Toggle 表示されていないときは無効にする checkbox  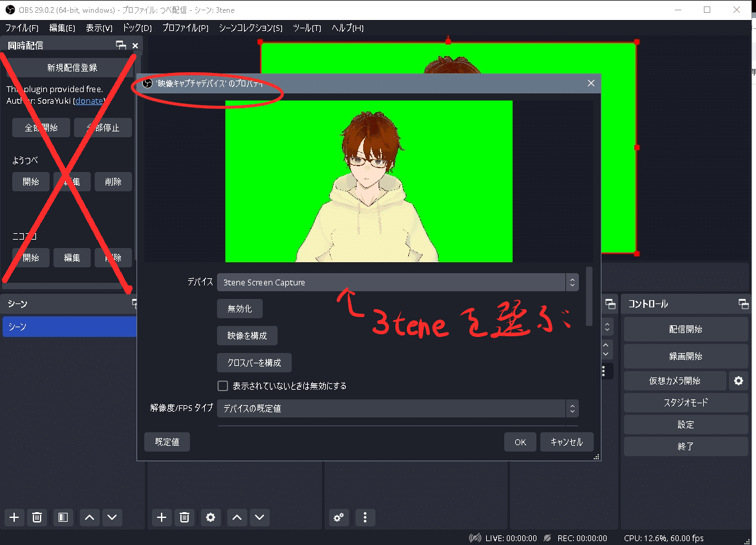click(x=223, y=386)
